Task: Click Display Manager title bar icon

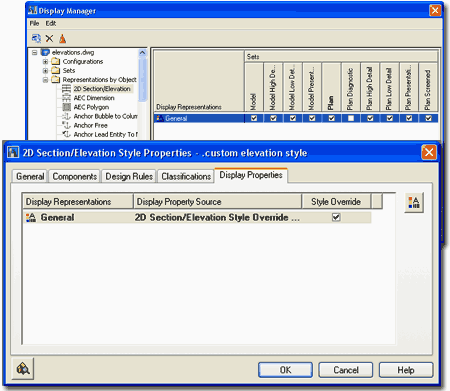Action: pos(33,10)
